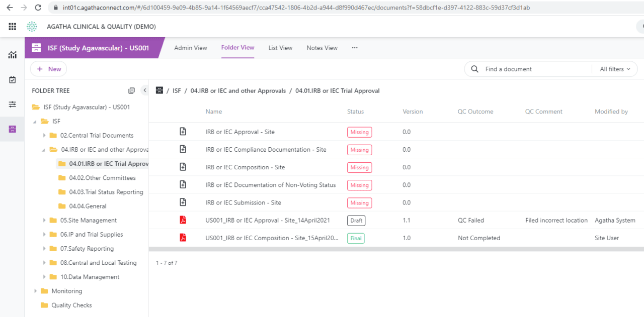Click the copy folder tree icon
Viewport: 644px width, 317px height.
pos(132,91)
